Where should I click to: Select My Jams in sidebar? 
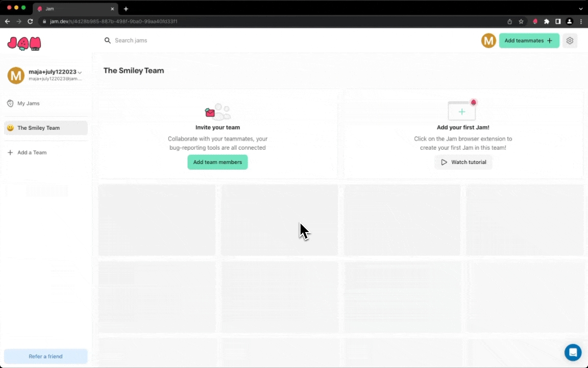click(x=29, y=103)
